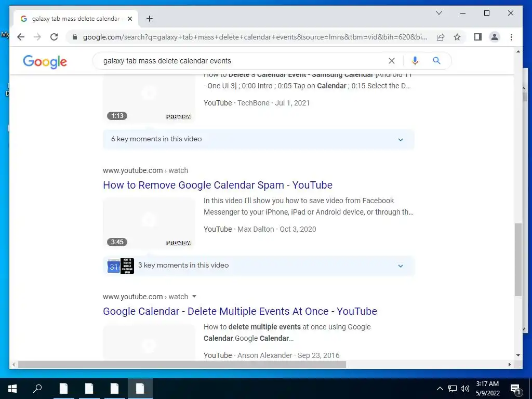Share this page using the share icon

click(441, 37)
